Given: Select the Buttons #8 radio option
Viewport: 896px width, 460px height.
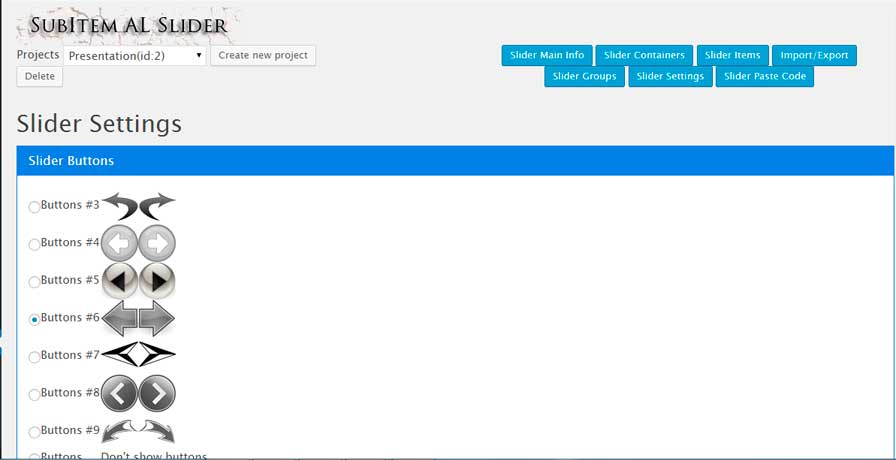Looking at the screenshot, I should coord(34,395).
